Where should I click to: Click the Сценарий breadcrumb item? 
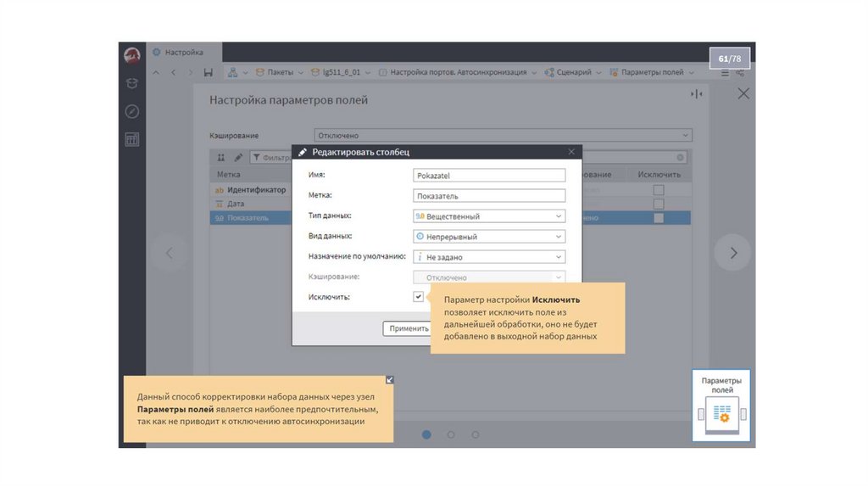click(x=574, y=73)
